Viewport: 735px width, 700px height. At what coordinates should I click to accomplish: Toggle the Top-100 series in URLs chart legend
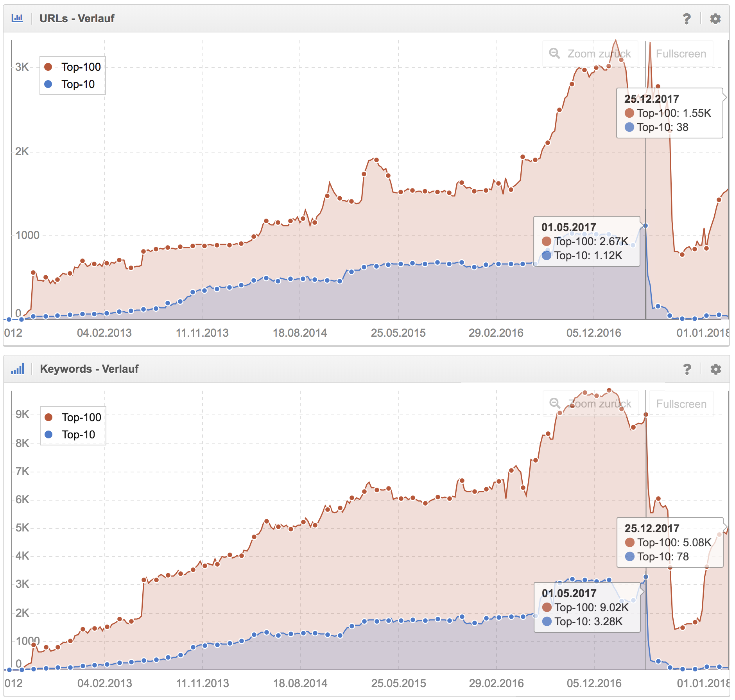point(81,67)
